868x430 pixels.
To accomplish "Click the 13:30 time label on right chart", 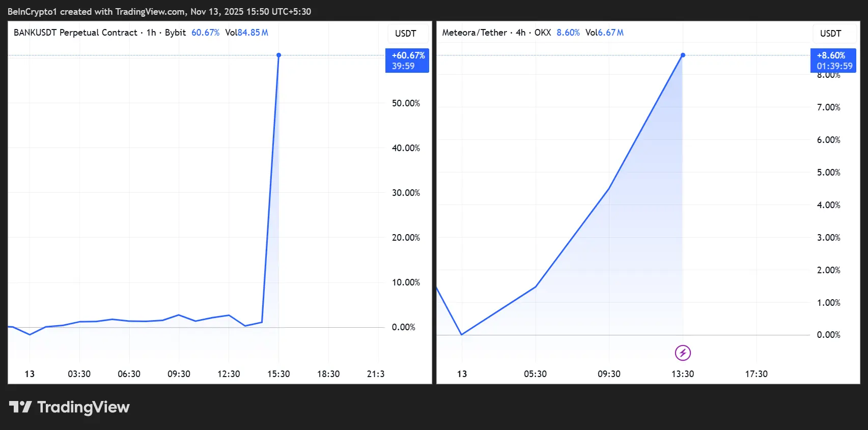I will (683, 374).
